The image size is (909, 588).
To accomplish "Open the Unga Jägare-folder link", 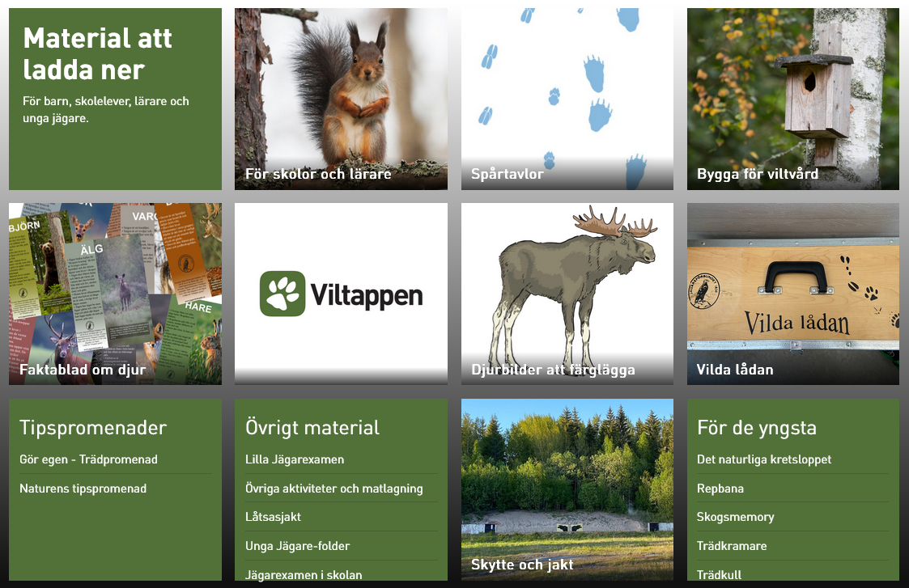I will [x=297, y=546].
